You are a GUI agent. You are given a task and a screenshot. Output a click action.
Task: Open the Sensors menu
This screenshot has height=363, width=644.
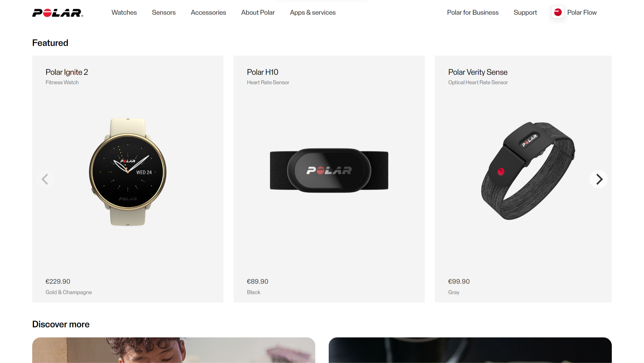[x=164, y=12]
